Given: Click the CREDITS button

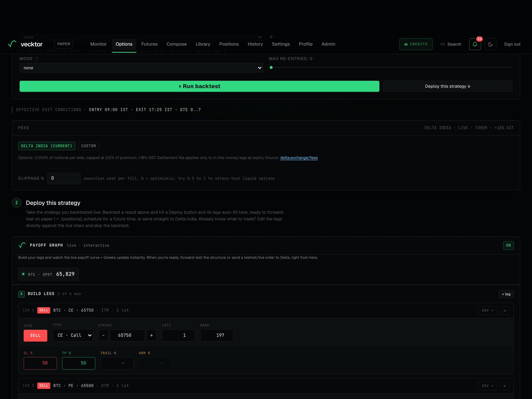Looking at the screenshot, I should (416, 44).
